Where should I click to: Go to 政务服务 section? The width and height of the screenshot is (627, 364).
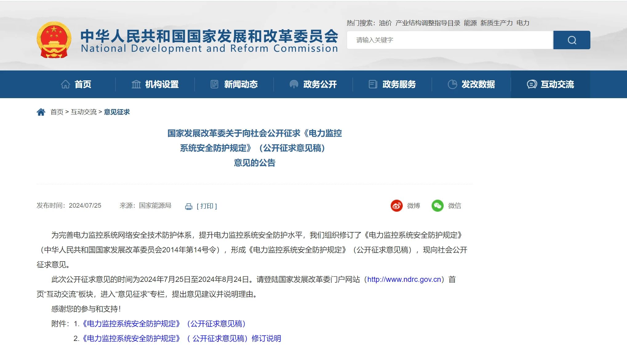click(399, 84)
